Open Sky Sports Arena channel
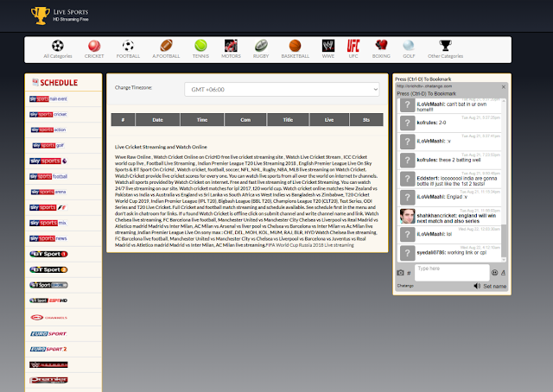553x392 pixels. [x=48, y=192]
